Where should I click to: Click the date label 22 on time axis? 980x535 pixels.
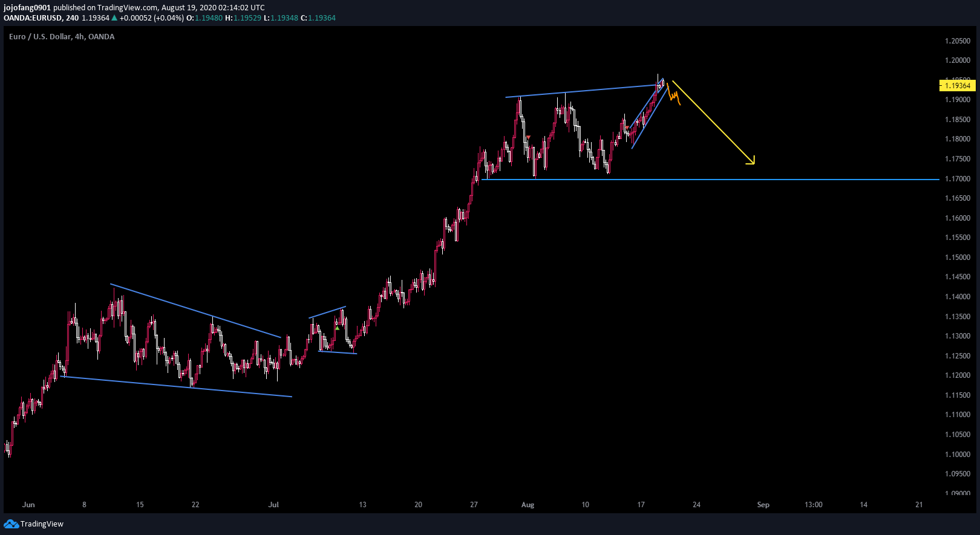pyautogui.click(x=195, y=505)
